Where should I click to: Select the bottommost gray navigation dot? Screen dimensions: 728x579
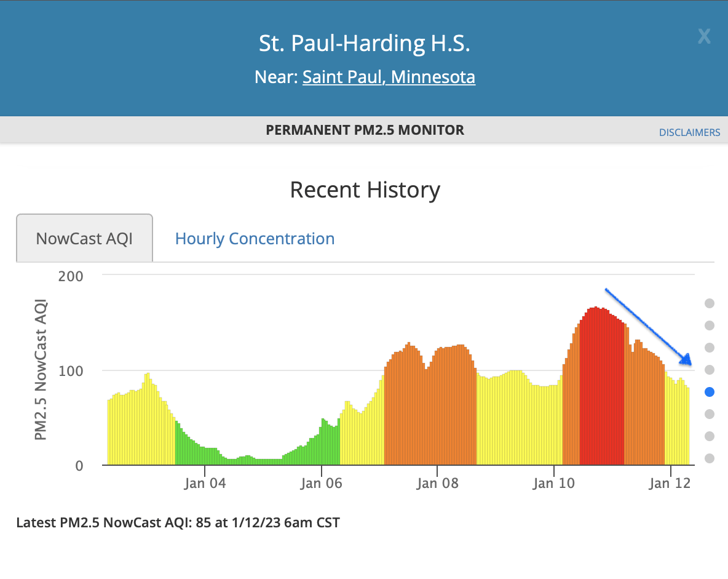pos(710,458)
